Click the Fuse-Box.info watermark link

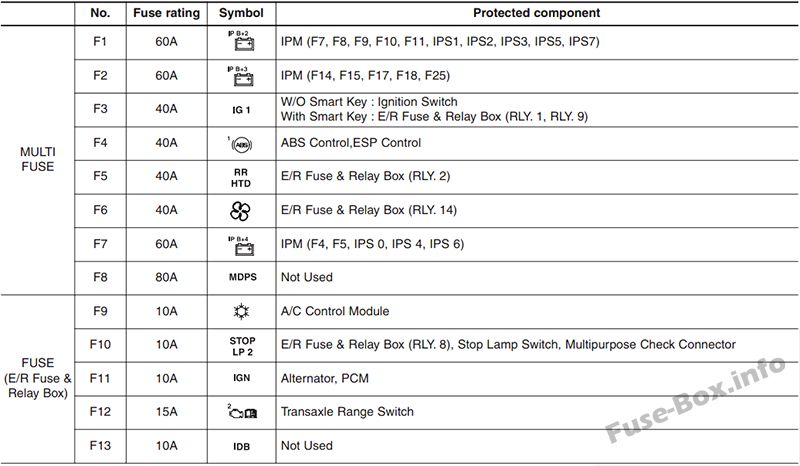695,398
